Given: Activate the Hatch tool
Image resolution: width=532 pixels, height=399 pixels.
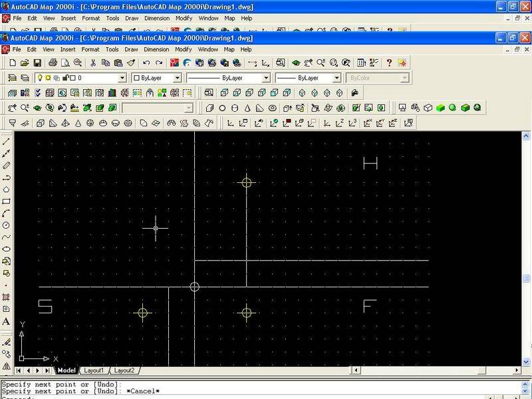Looking at the screenshot, I should tap(7, 297).
